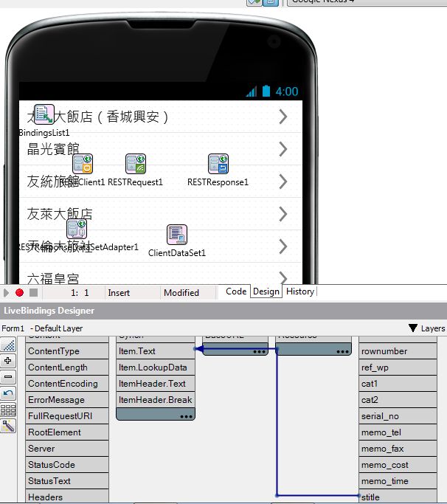This screenshot has height=504, width=447.
Task: Select the Item.Text member
Action: [156, 351]
